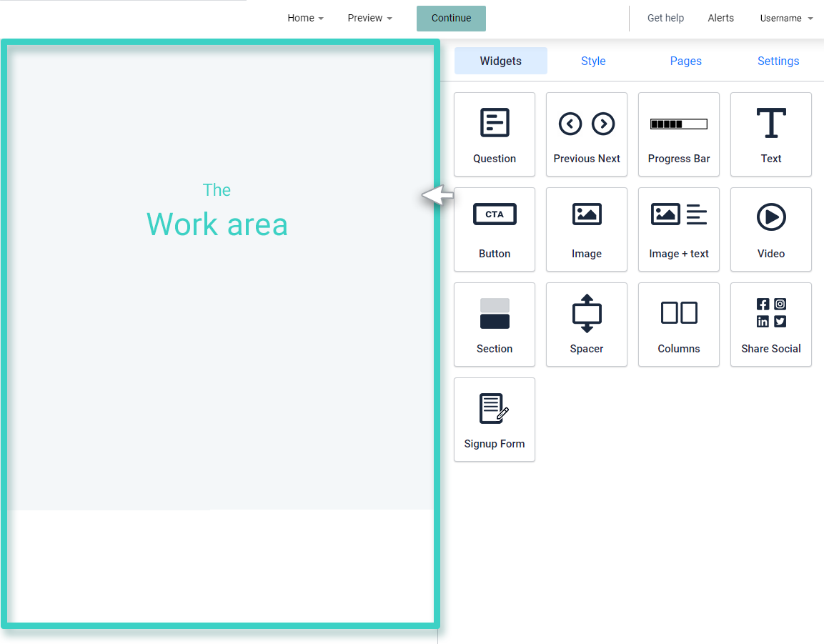Go to the Pages tab
The image size is (824, 644).
685,61
